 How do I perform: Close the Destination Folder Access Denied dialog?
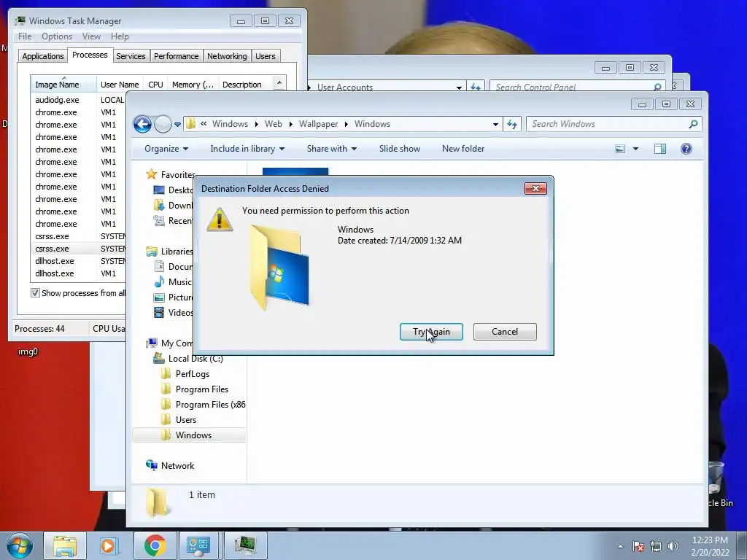point(535,189)
